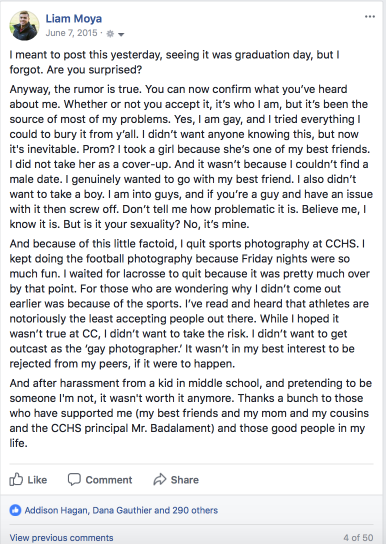
Task: Open the June 7, 2015 timestamp link
Action: click(71, 33)
